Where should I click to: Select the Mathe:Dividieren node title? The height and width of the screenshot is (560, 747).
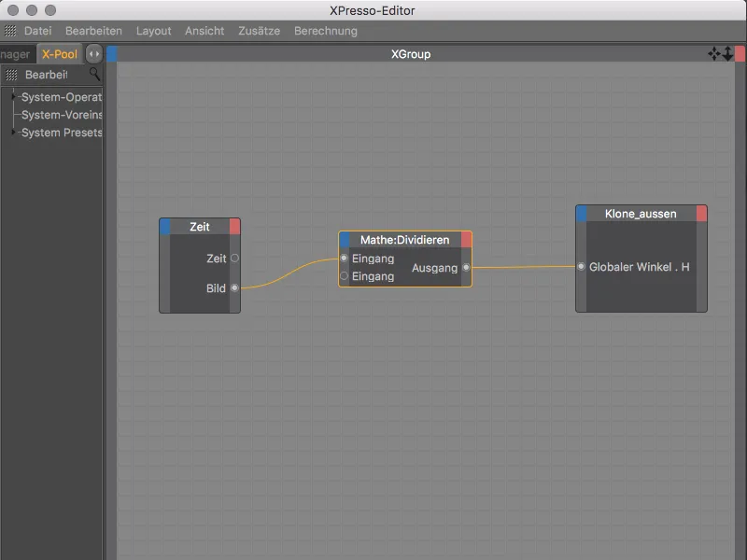click(405, 240)
